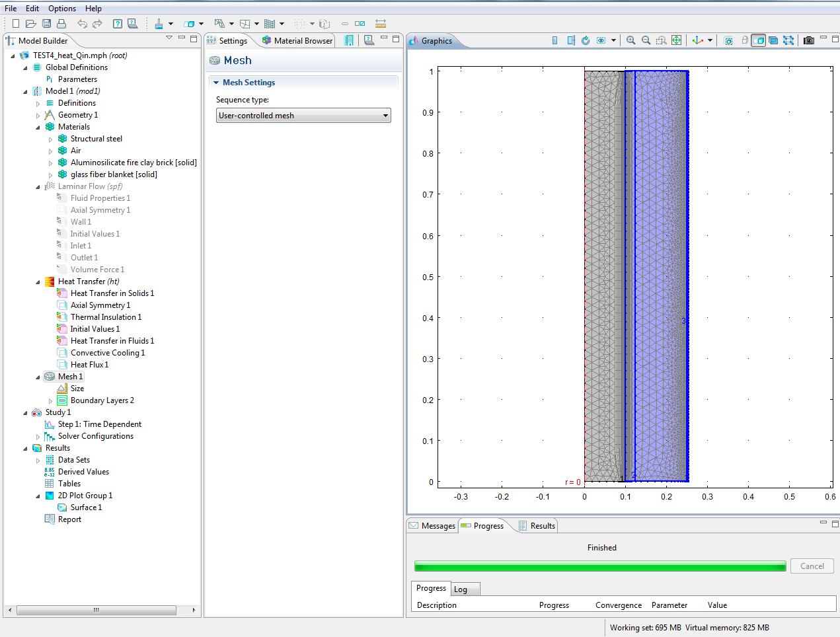Click the Print icon in toolbar

pyautogui.click(x=61, y=24)
